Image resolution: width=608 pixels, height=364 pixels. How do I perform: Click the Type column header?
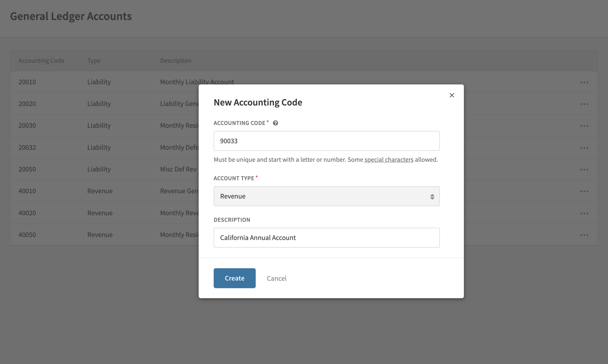(94, 60)
